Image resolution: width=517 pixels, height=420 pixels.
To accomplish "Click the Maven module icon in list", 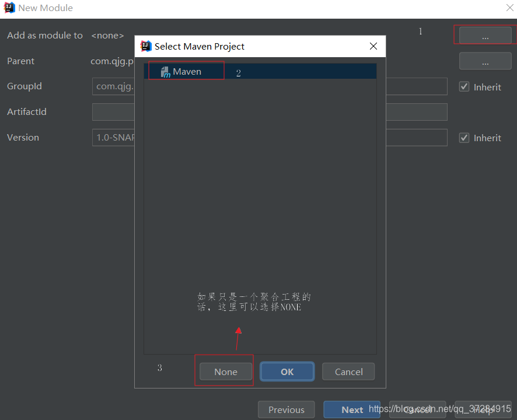I will [165, 72].
